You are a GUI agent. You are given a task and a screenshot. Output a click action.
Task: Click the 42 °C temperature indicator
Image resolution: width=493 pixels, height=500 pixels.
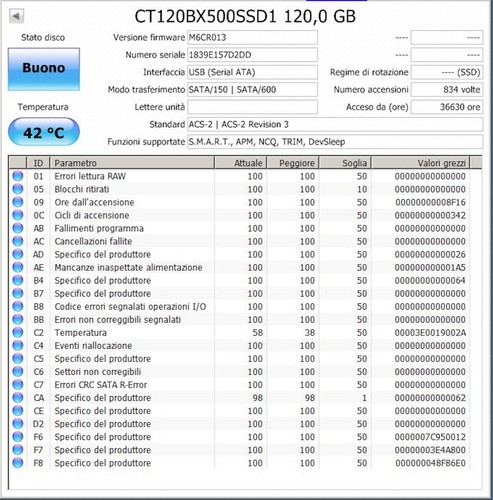coord(44,132)
